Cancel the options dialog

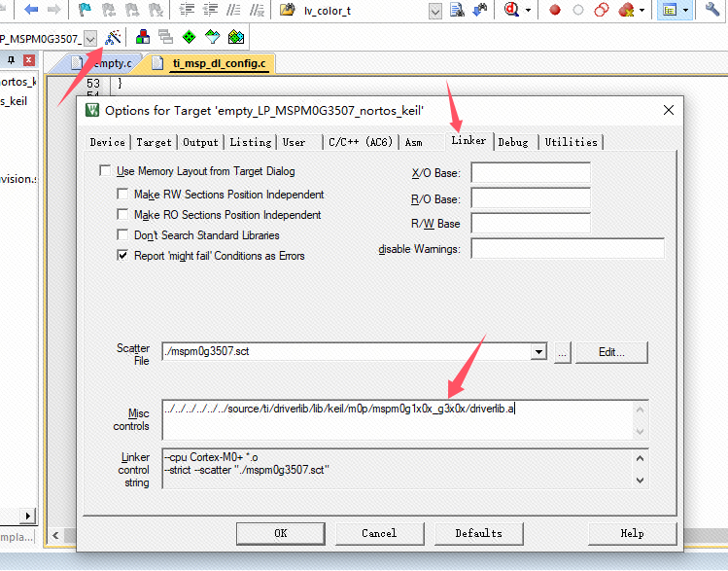(x=379, y=533)
